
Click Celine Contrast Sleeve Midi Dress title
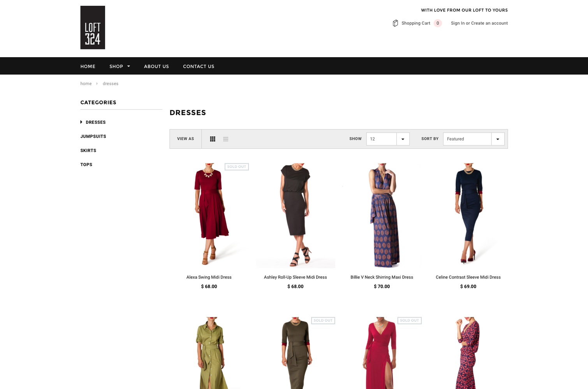[x=468, y=277]
